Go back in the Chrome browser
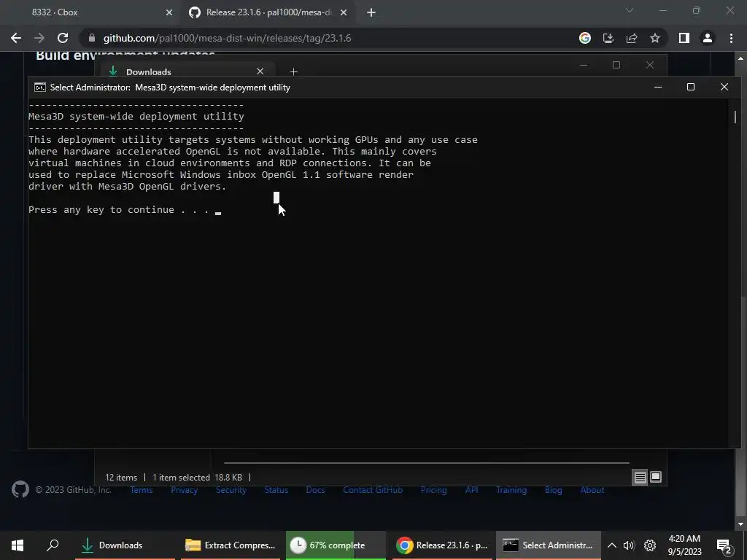Image resolution: width=747 pixels, height=560 pixels. (x=16, y=38)
